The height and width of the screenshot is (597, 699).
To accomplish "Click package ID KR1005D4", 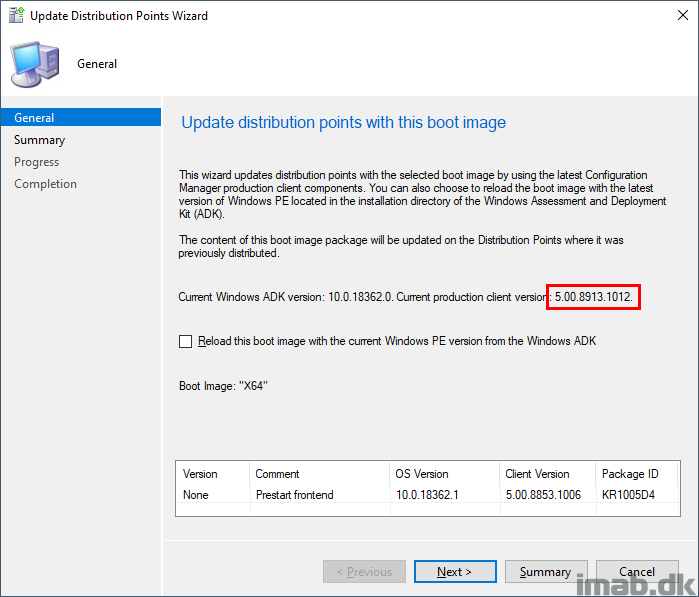I will point(628,495).
